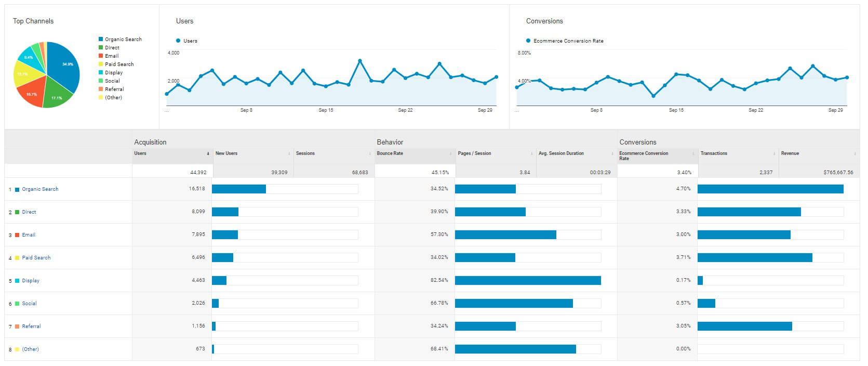This screenshot has width=868, height=366.
Task: Click the Users chart peak data point
Action: 360,61
